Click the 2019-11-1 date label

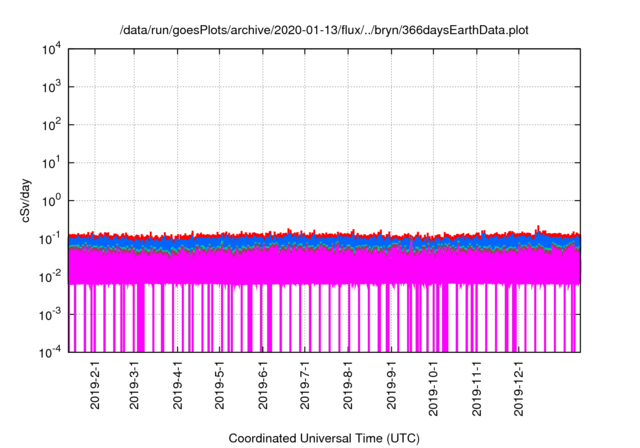pyautogui.click(x=476, y=389)
